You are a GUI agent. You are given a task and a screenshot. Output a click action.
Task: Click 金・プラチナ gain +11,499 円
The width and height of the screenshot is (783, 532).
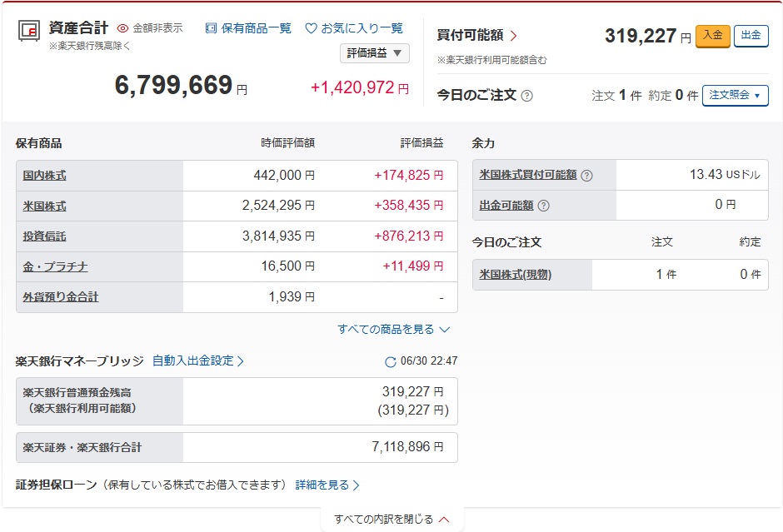(x=412, y=266)
